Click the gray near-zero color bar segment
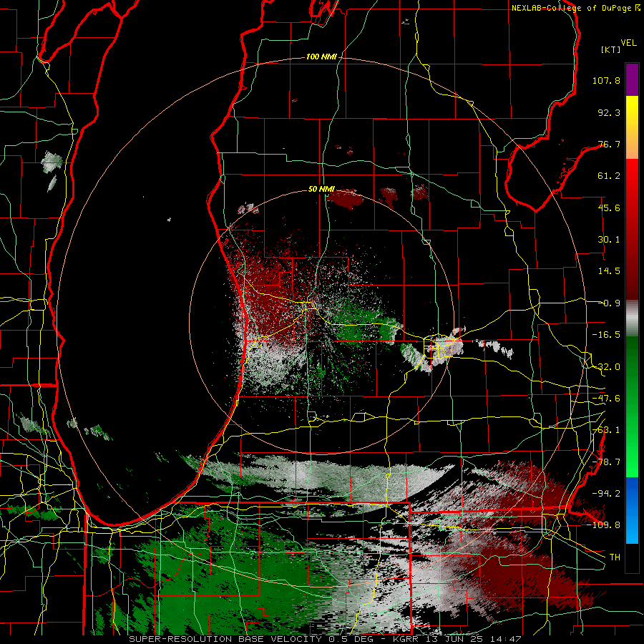This screenshot has height=644, width=644. (632, 318)
